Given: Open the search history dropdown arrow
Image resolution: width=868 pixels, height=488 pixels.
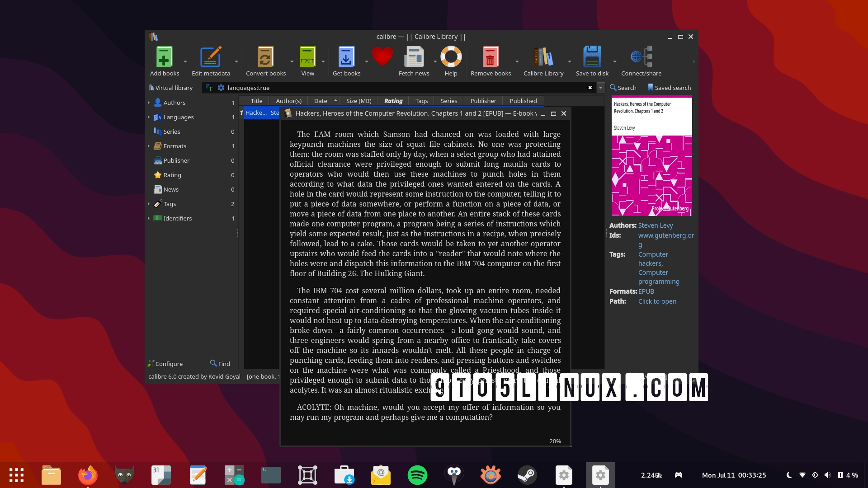Looking at the screenshot, I should [x=601, y=88].
